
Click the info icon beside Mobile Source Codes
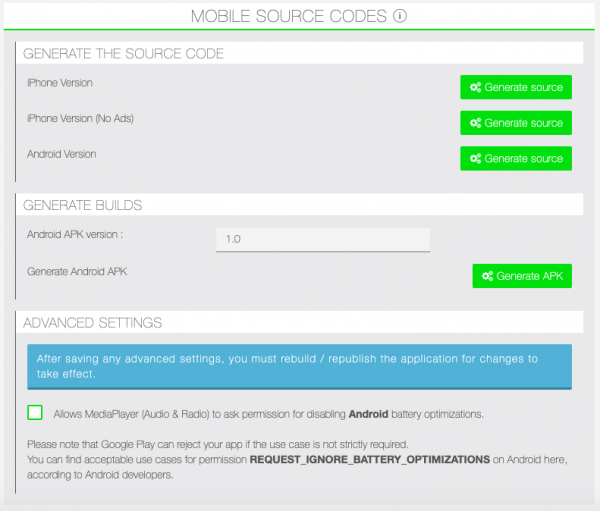[401, 17]
